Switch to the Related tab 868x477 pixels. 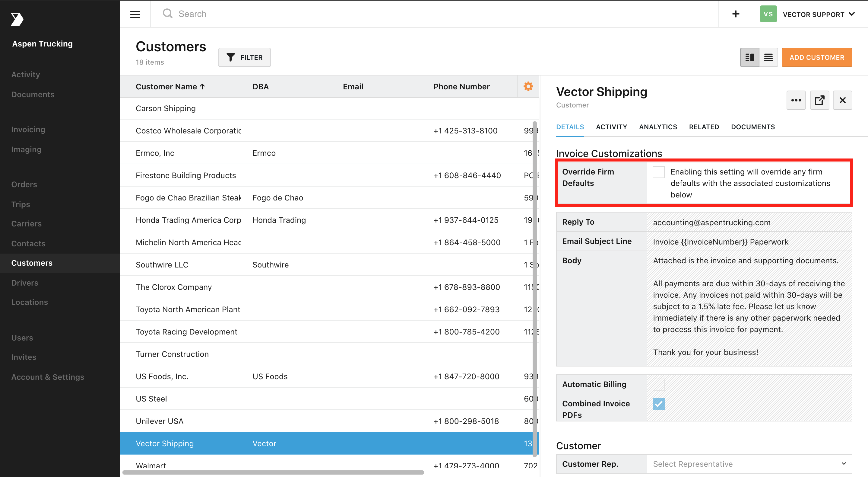point(704,127)
